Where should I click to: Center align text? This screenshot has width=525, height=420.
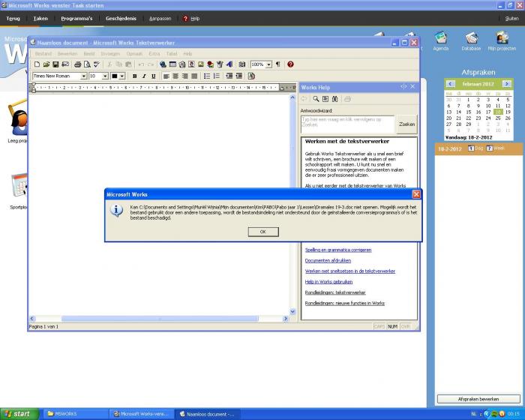pyautogui.click(x=175, y=76)
